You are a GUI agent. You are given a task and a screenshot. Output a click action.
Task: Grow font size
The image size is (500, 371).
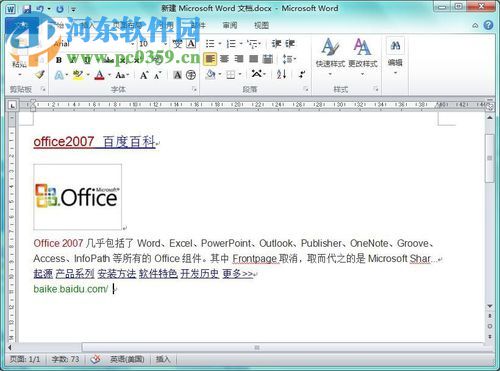click(x=144, y=75)
